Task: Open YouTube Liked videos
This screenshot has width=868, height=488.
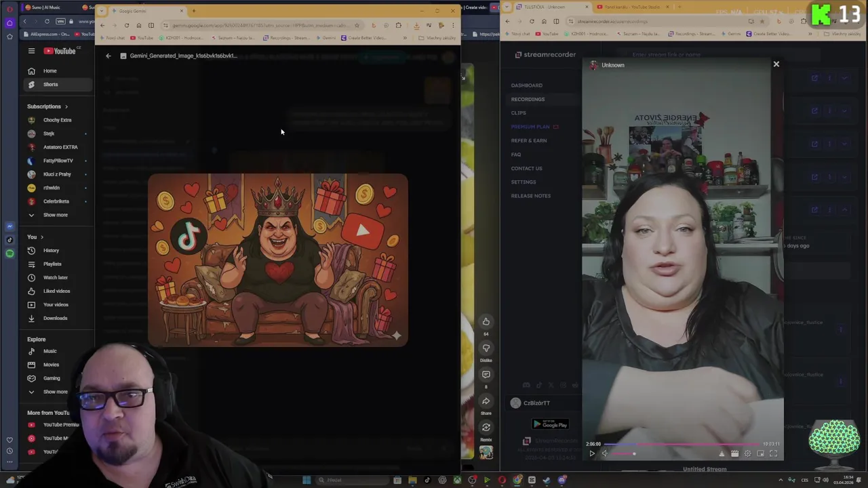Action: (58, 291)
